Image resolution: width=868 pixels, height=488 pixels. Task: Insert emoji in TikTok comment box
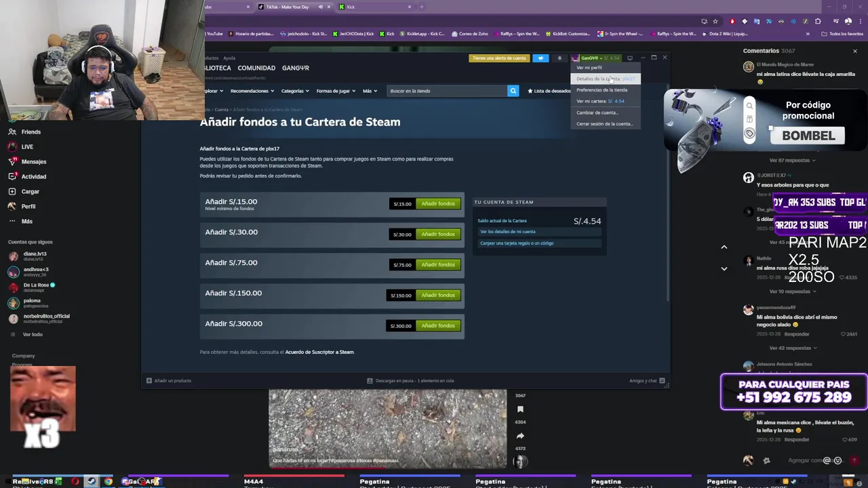837,460
